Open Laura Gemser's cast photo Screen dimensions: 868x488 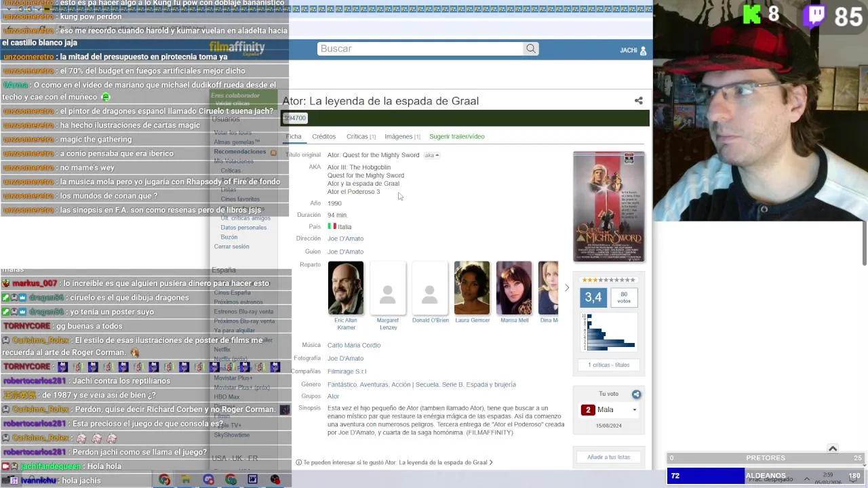coord(472,288)
